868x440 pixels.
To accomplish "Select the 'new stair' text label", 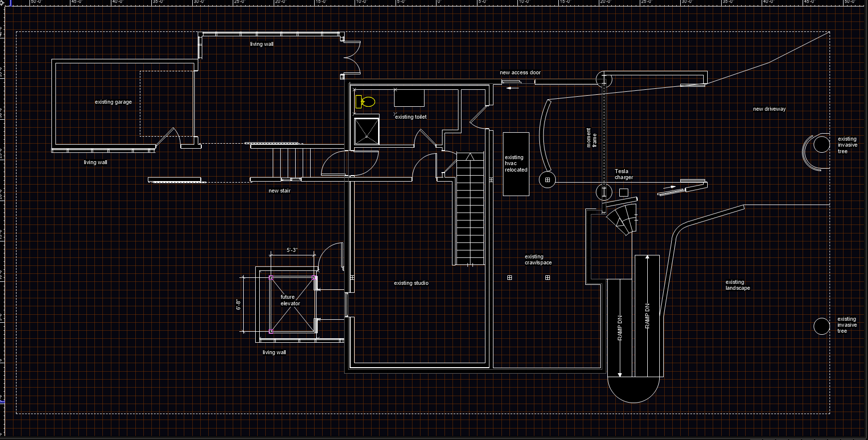I will coord(279,191).
